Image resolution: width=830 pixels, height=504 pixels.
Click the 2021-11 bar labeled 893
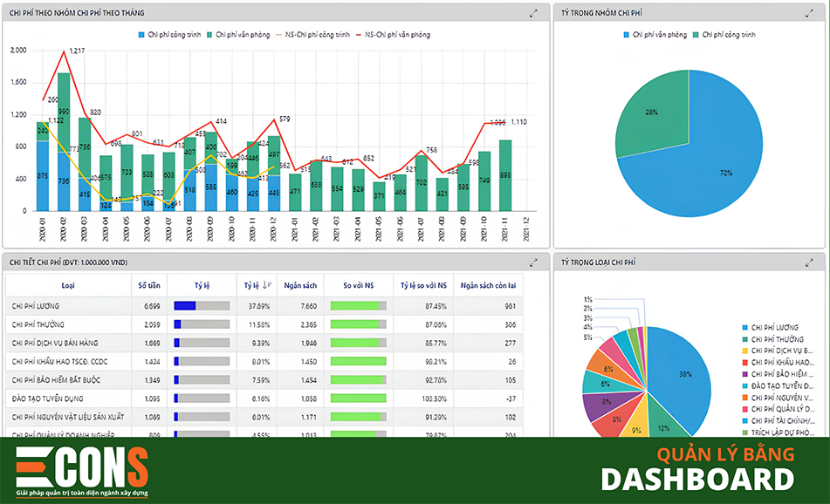[x=505, y=175]
